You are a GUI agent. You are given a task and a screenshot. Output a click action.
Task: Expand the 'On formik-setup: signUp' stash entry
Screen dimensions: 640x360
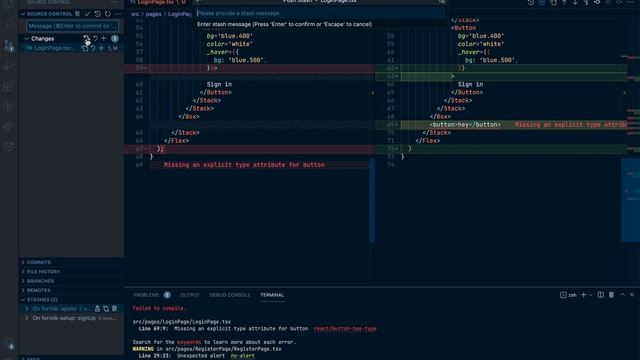(x=27, y=318)
